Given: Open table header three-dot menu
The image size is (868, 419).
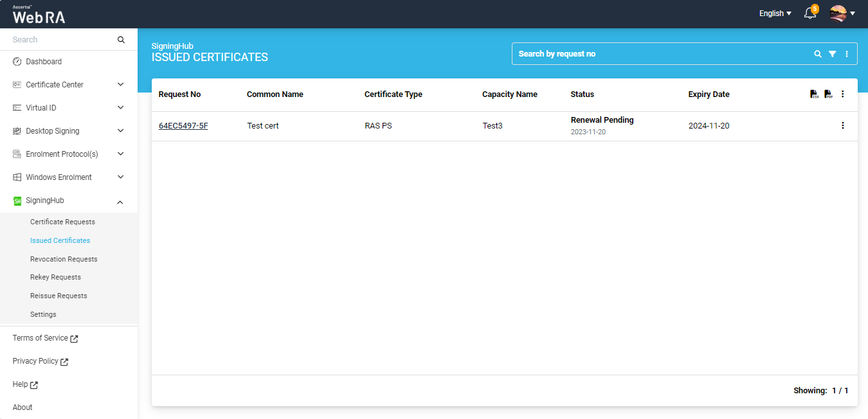Looking at the screenshot, I should 843,94.
